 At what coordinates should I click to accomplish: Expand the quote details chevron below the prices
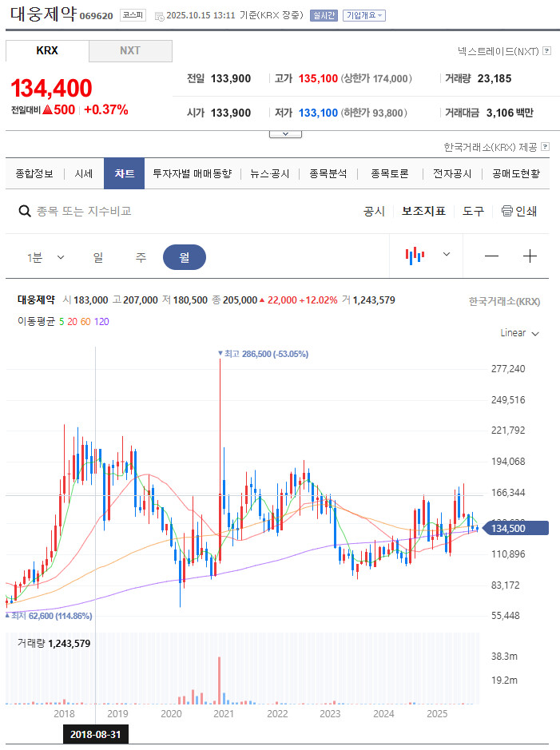pos(285,134)
